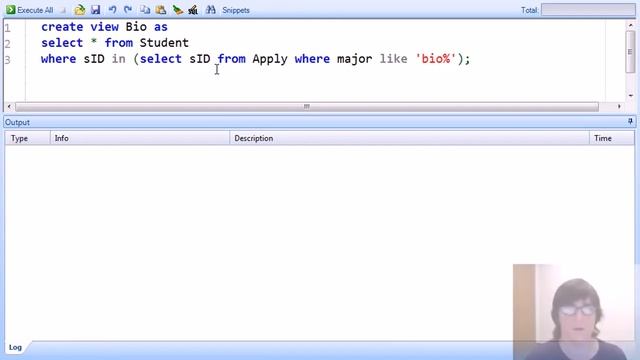The height and width of the screenshot is (360, 640).
Task: Copy using the toolbar copy icon
Action: [145, 10]
